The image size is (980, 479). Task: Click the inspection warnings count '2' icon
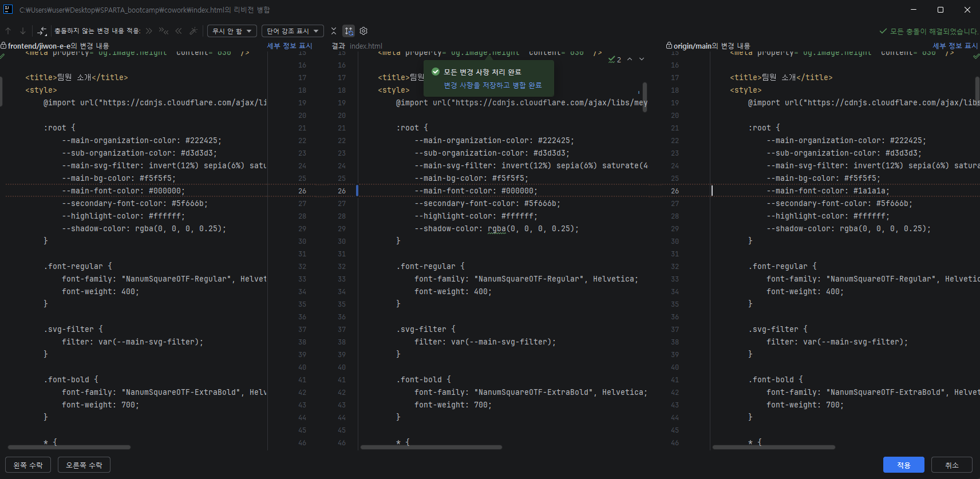[x=615, y=60]
